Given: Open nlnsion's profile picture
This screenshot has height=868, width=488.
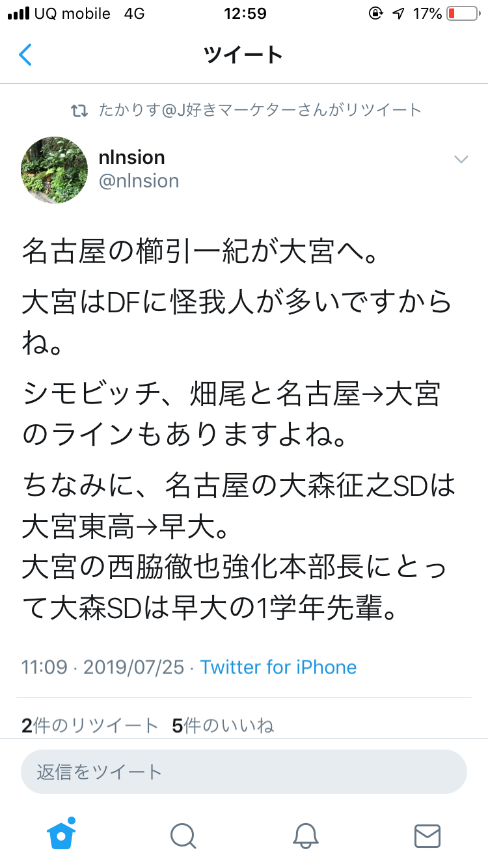Looking at the screenshot, I should point(55,169).
